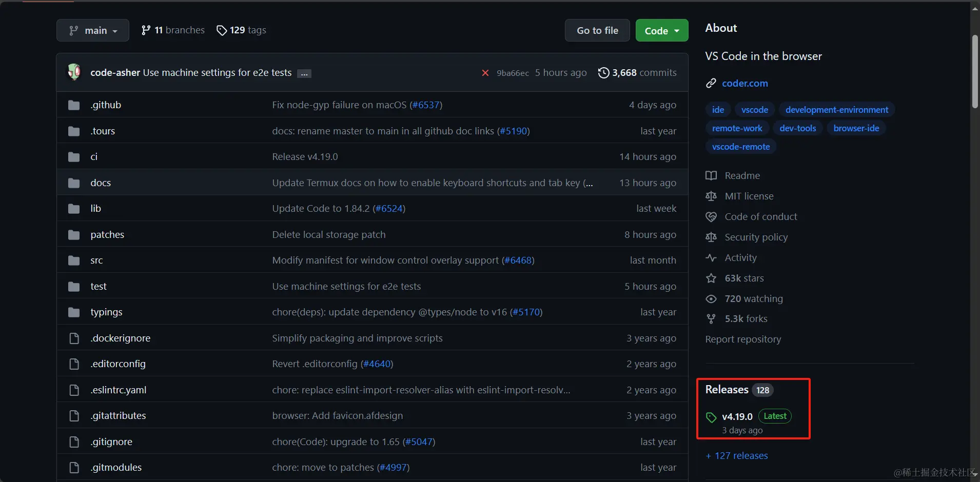Open pull request #5190 link
Image resolution: width=980 pixels, height=482 pixels.
[514, 131]
